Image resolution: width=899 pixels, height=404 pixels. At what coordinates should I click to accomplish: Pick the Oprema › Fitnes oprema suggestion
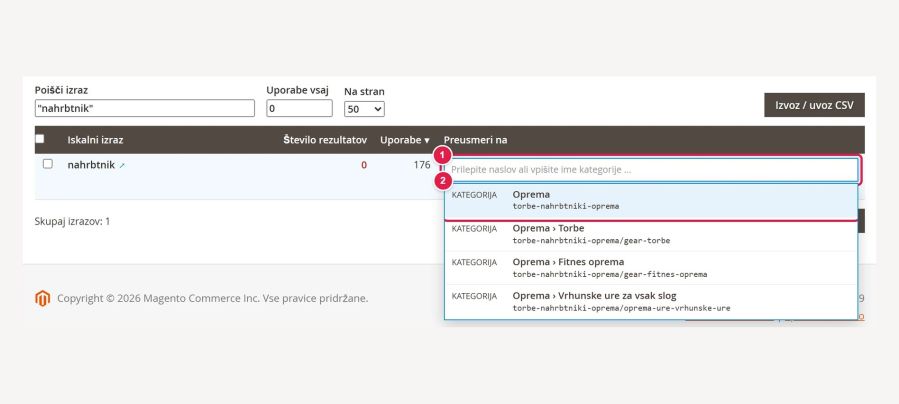(x=651, y=268)
